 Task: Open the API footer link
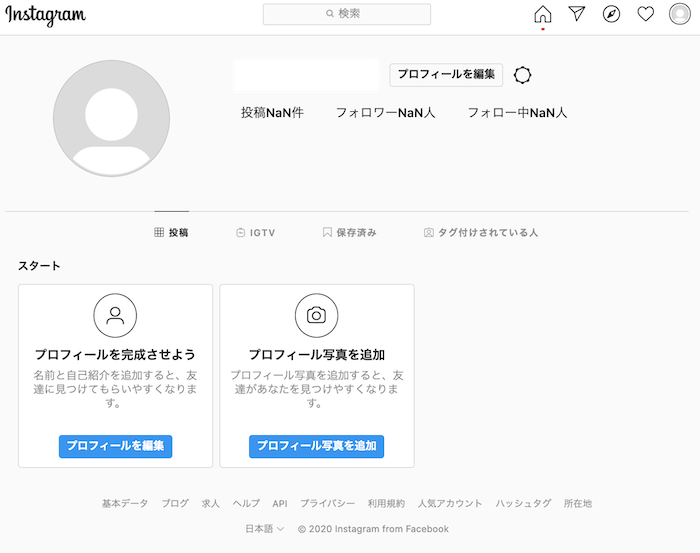pos(280,503)
